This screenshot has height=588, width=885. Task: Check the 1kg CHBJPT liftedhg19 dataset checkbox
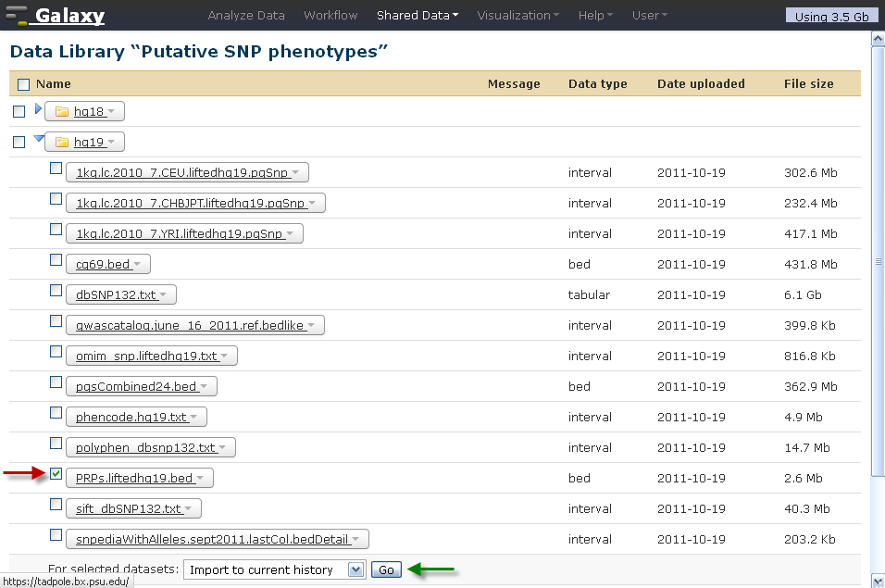[56, 199]
